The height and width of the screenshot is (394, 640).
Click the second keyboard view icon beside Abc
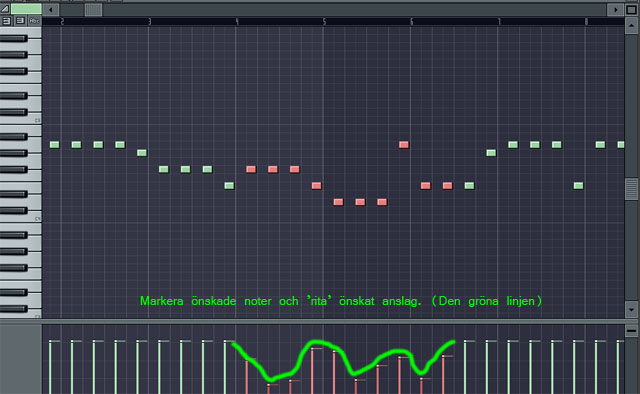click(x=20, y=21)
